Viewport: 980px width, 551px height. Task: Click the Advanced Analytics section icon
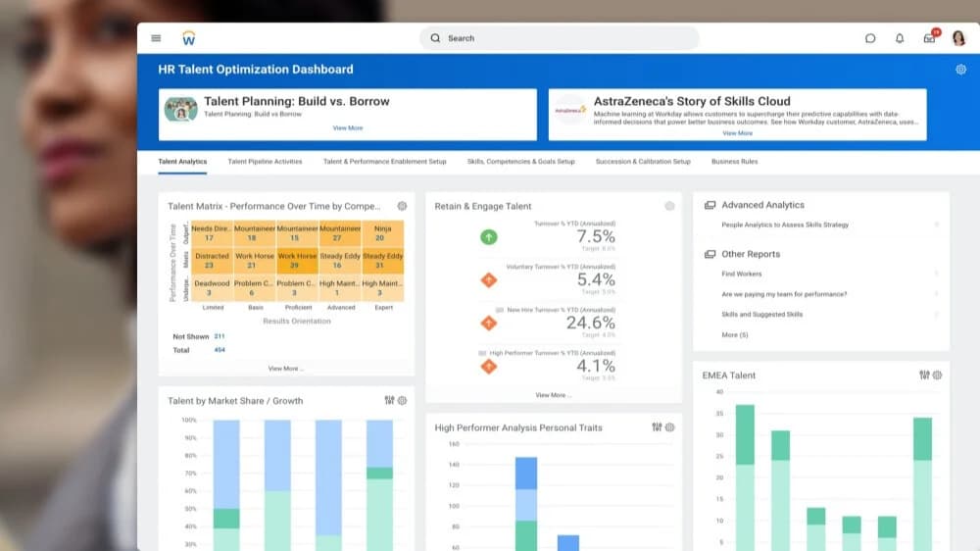point(710,205)
